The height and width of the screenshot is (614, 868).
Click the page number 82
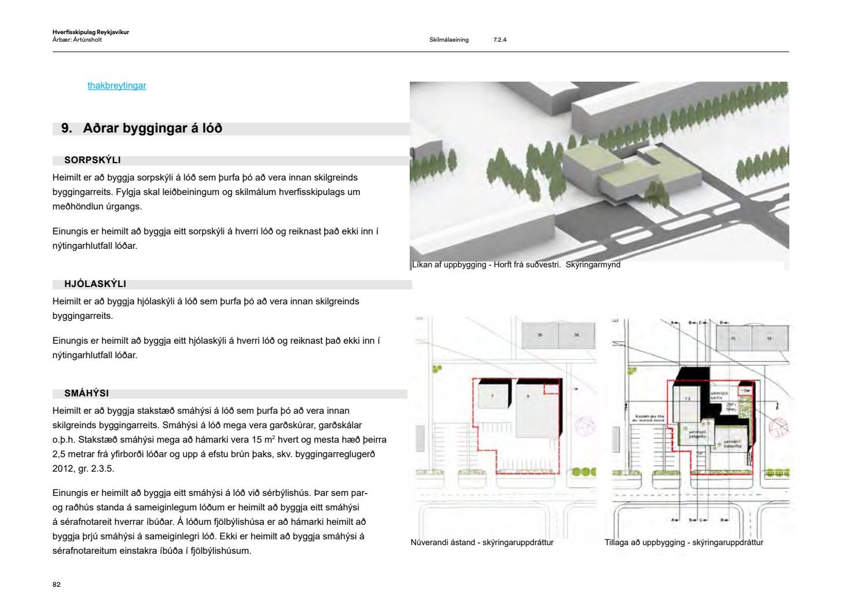56,584
